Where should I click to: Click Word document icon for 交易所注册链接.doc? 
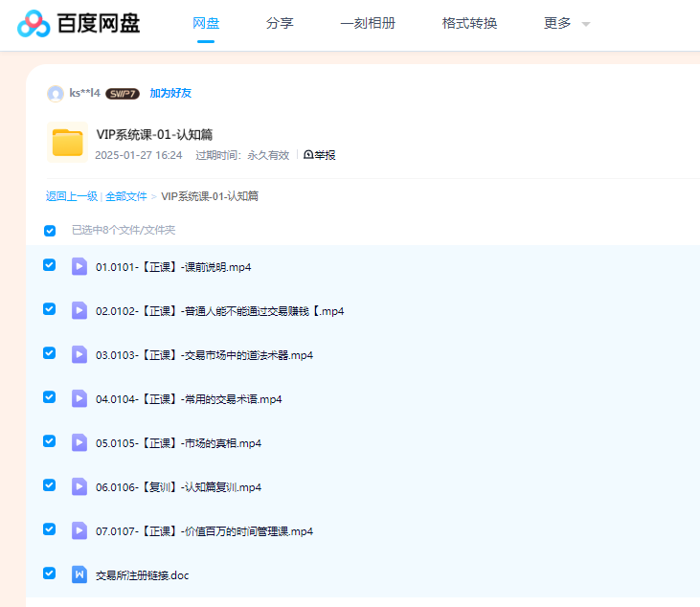coord(79,574)
